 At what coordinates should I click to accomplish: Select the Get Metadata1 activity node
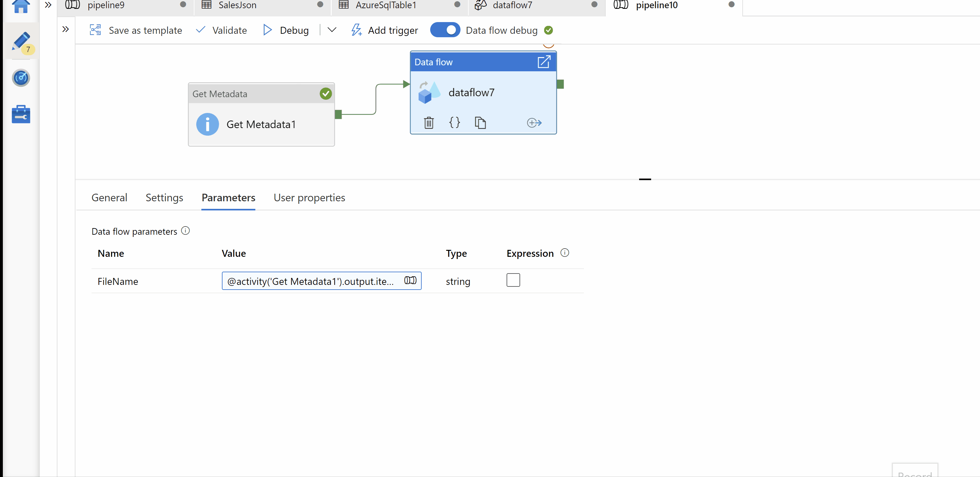coord(261,124)
